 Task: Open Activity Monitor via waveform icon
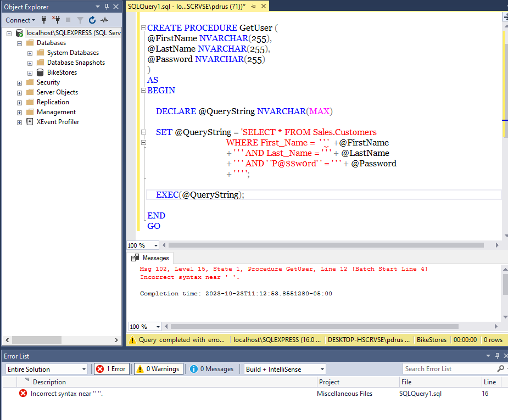[105, 20]
